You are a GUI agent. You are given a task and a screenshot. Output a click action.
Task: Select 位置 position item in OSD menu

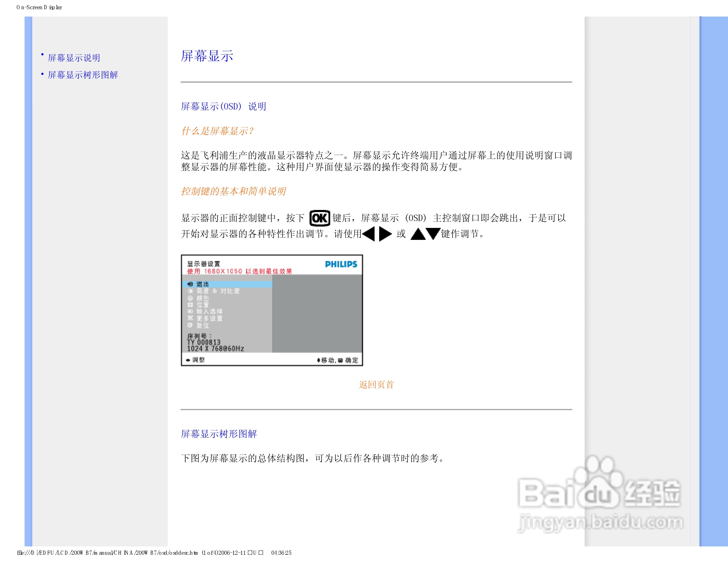[202, 304]
